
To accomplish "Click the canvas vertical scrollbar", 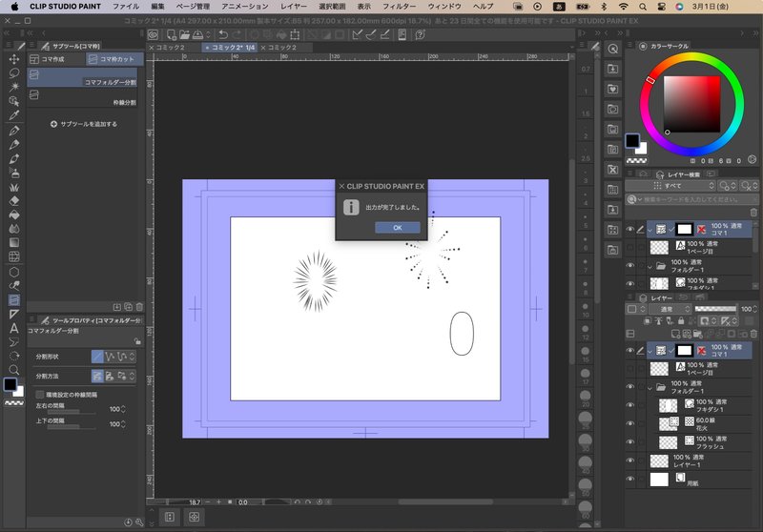I will [x=571, y=261].
